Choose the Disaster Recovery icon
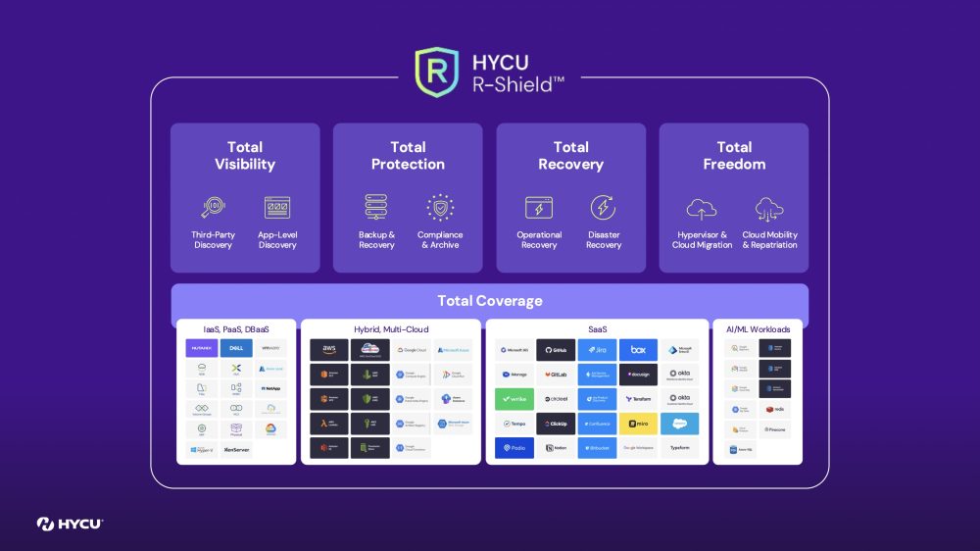The image size is (980, 551). 603,208
